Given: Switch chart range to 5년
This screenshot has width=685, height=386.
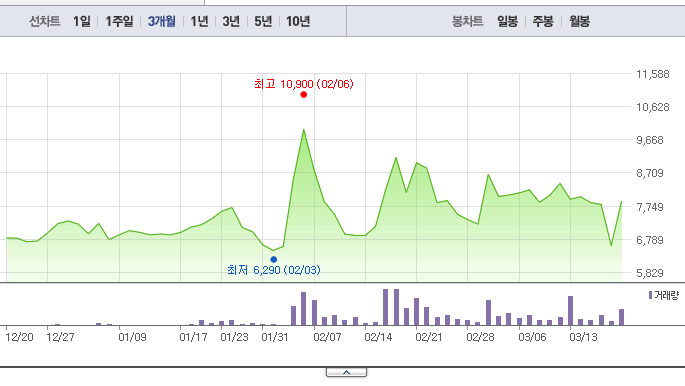Looking at the screenshot, I should (263, 21).
